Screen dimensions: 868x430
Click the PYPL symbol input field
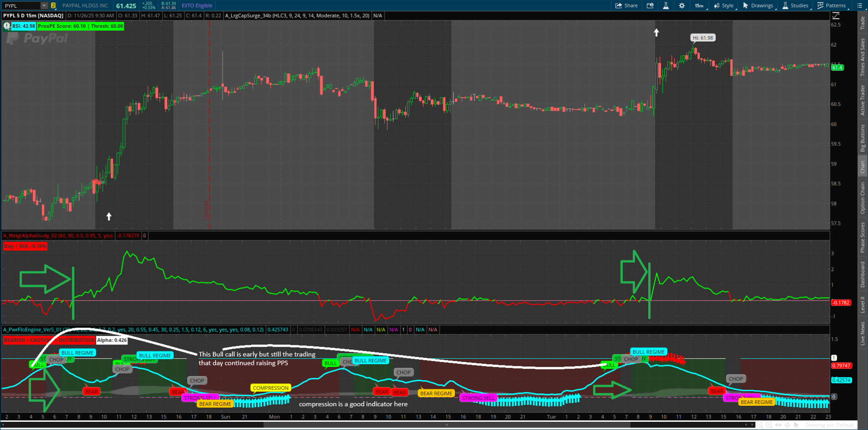21,5
